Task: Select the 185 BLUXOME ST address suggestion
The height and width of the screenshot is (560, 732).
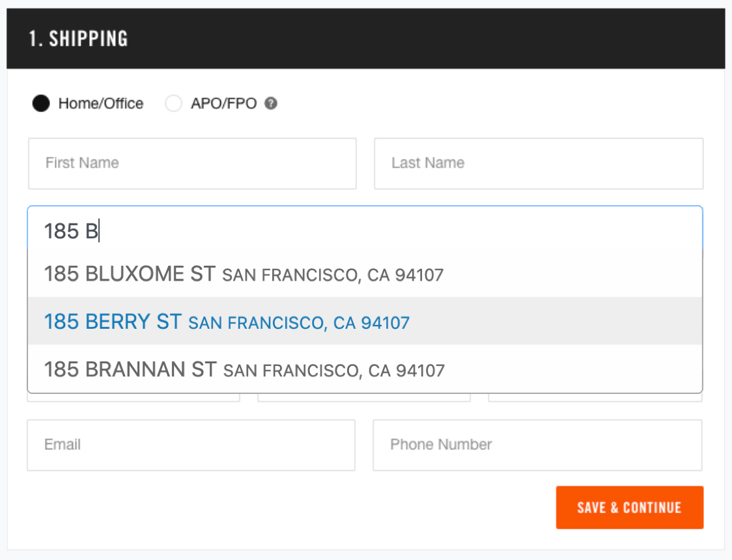Action: coord(243,273)
